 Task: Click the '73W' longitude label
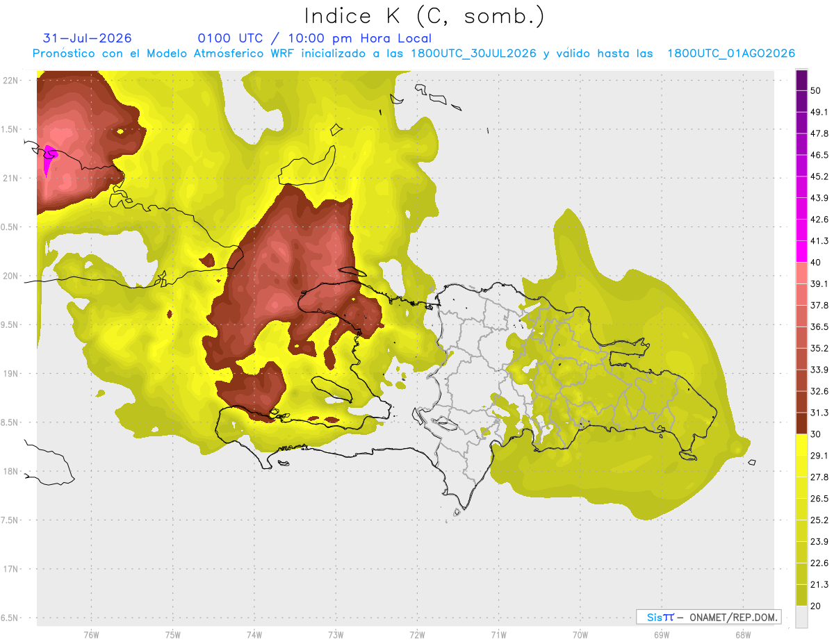[336, 634]
